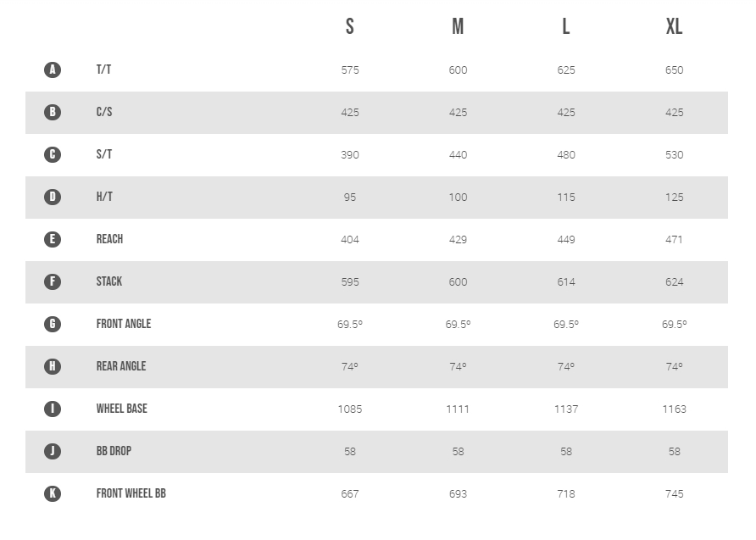
Task: Click the circled I icon for WHEEL BASE
Action: click(x=53, y=409)
